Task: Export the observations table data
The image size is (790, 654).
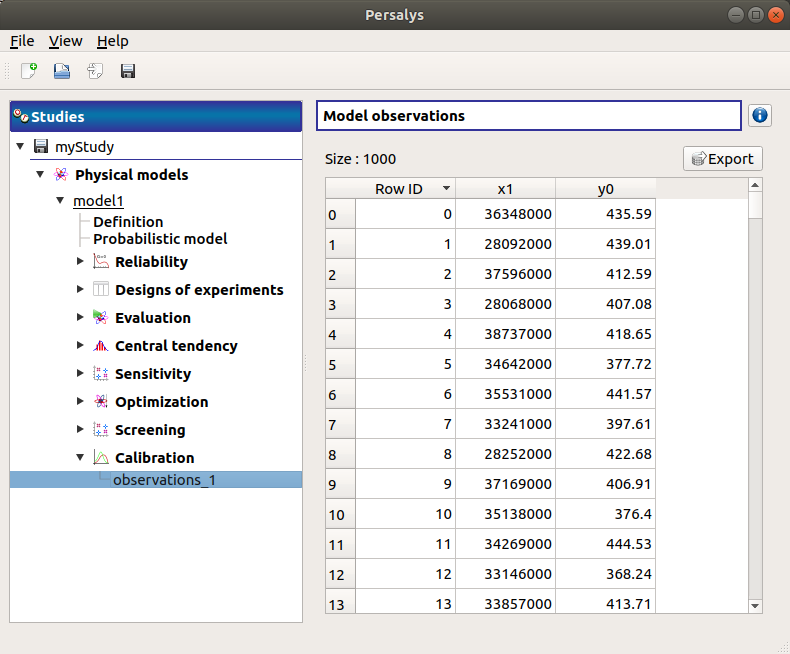Action: pyautogui.click(x=722, y=159)
